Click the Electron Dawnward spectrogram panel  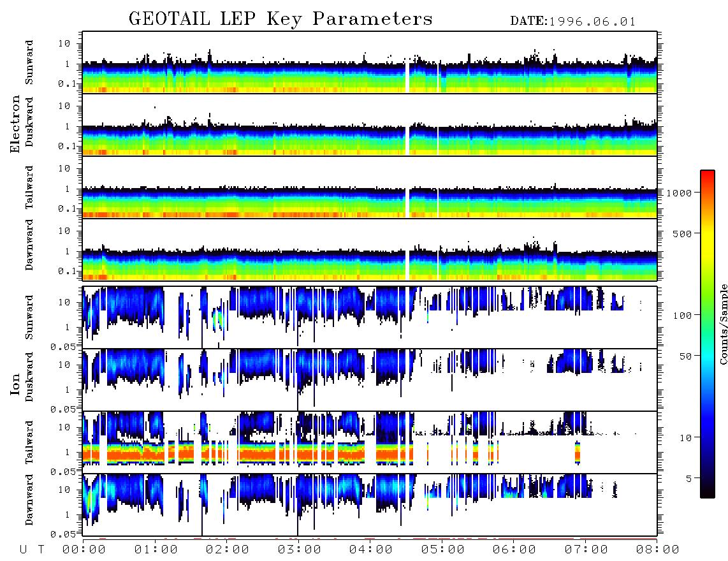370,249
